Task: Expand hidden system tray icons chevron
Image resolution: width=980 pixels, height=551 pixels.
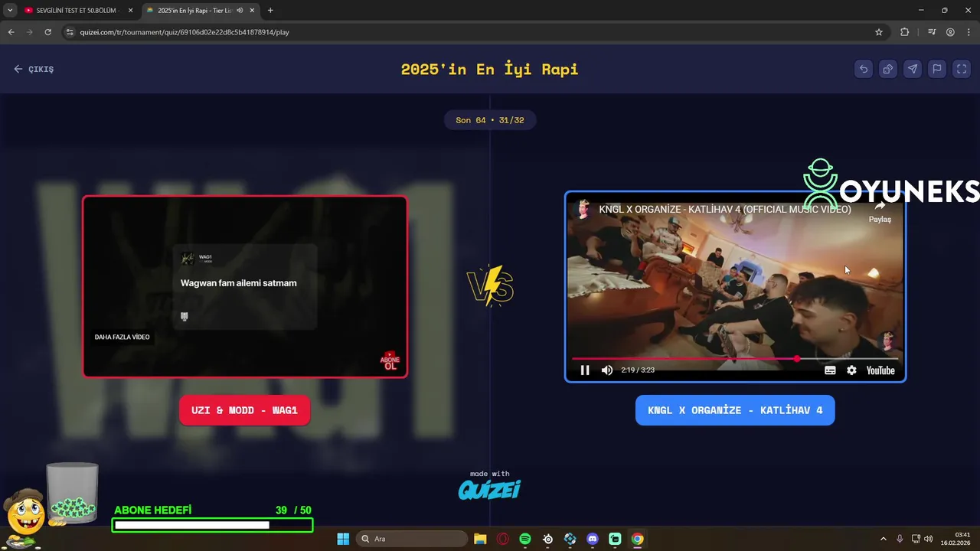Action: point(883,539)
